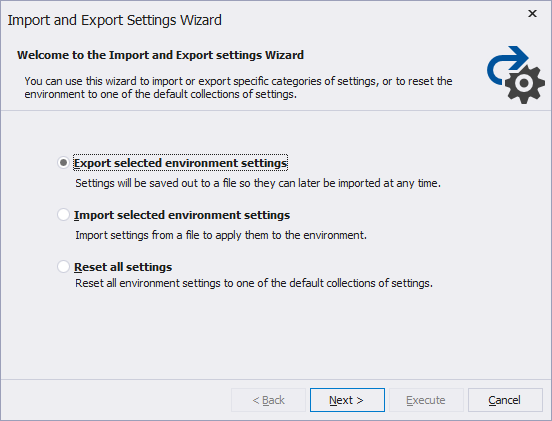
Task: Go to the Next wizard step
Action: [x=347, y=400]
